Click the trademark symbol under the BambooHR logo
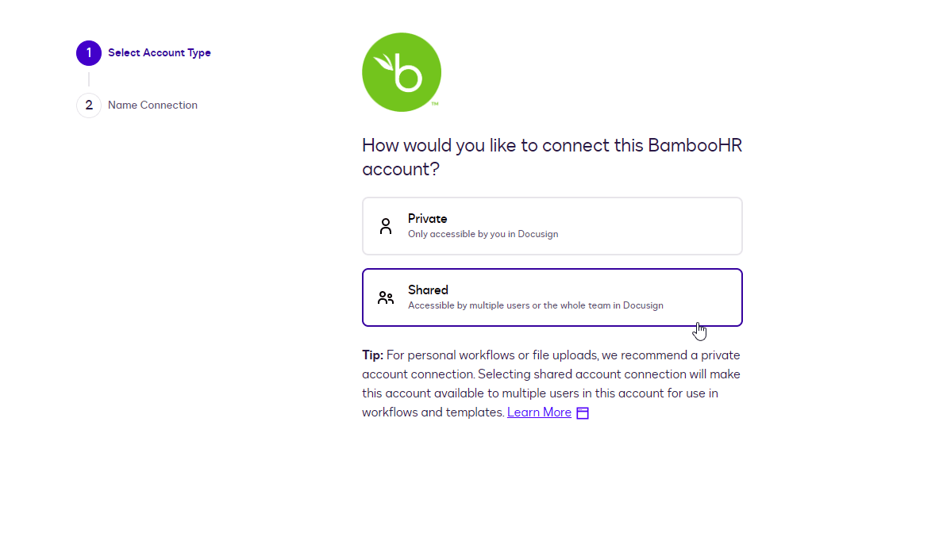The width and height of the screenshot is (939, 560). 435,104
